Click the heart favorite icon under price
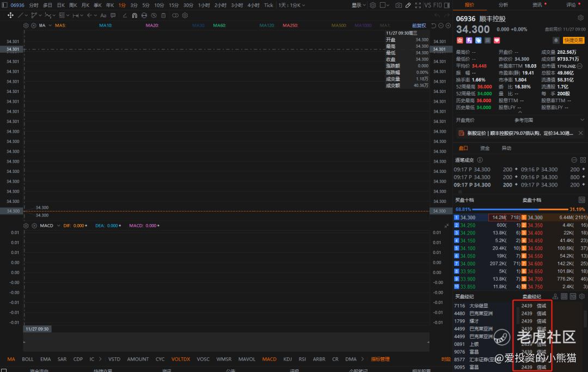588x372 pixels. pyautogui.click(x=497, y=40)
